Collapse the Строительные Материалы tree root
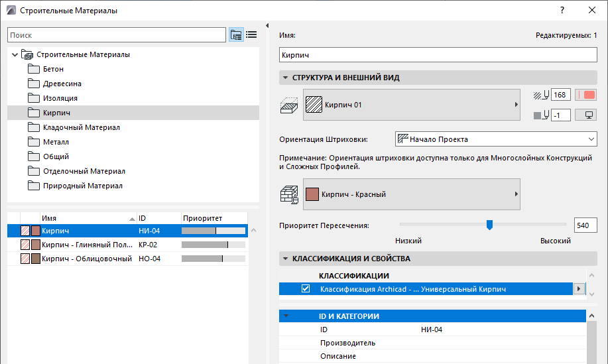Image resolution: width=608 pixels, height=364 pixels. click(15, 54)
